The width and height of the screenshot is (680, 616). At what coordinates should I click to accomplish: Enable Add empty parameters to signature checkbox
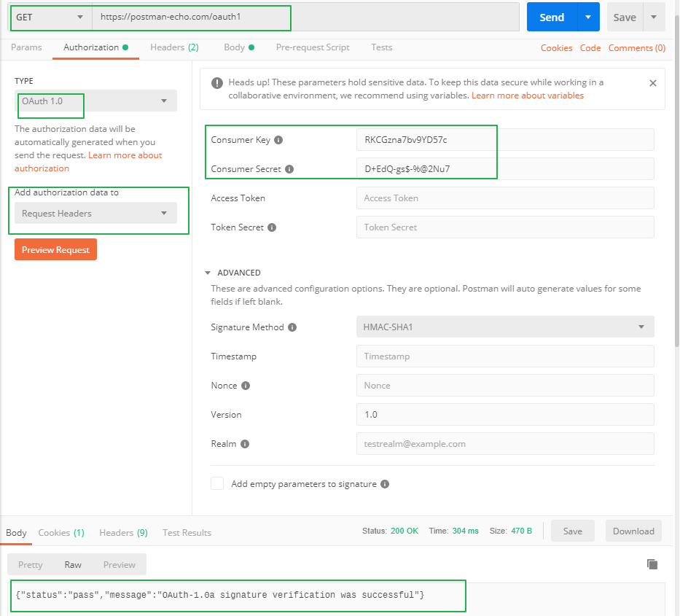[x=217, y=483]
